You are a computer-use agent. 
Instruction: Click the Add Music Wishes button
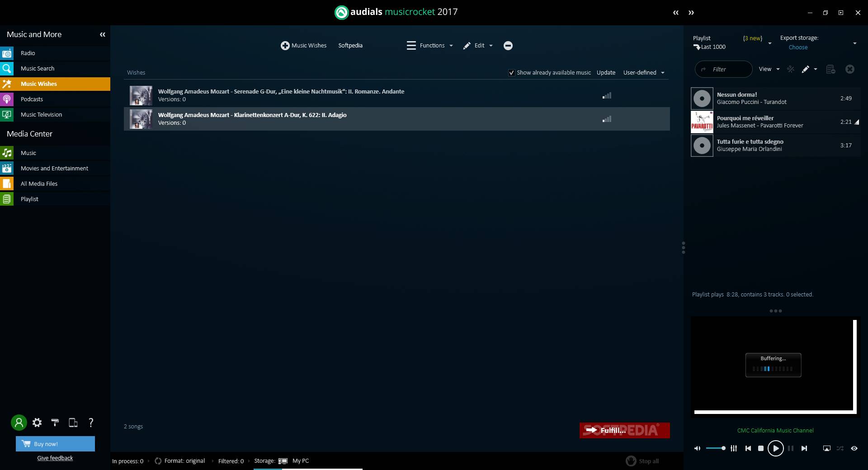point(303,46)
